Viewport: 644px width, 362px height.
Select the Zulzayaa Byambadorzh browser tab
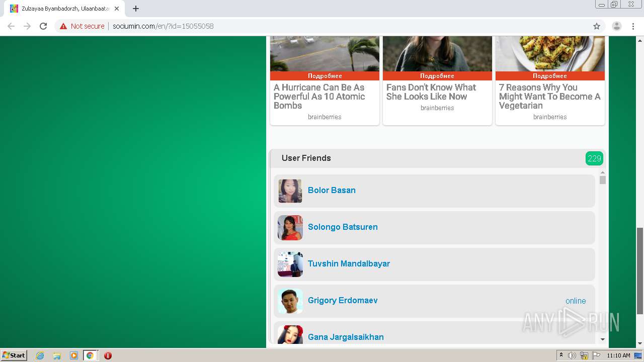64,9
